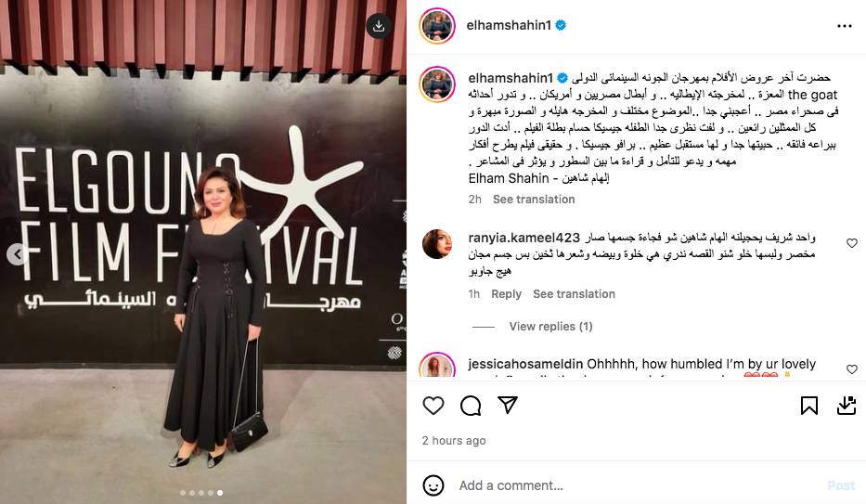Select the first carousel dot indicator
This screenshot has width=866, height=504.
[183, 493]
